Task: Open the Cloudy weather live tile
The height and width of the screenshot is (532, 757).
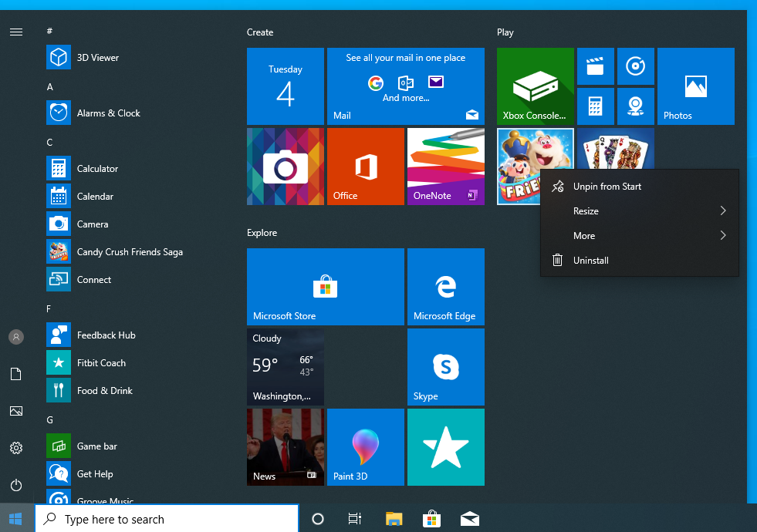Action: [286, 366]
